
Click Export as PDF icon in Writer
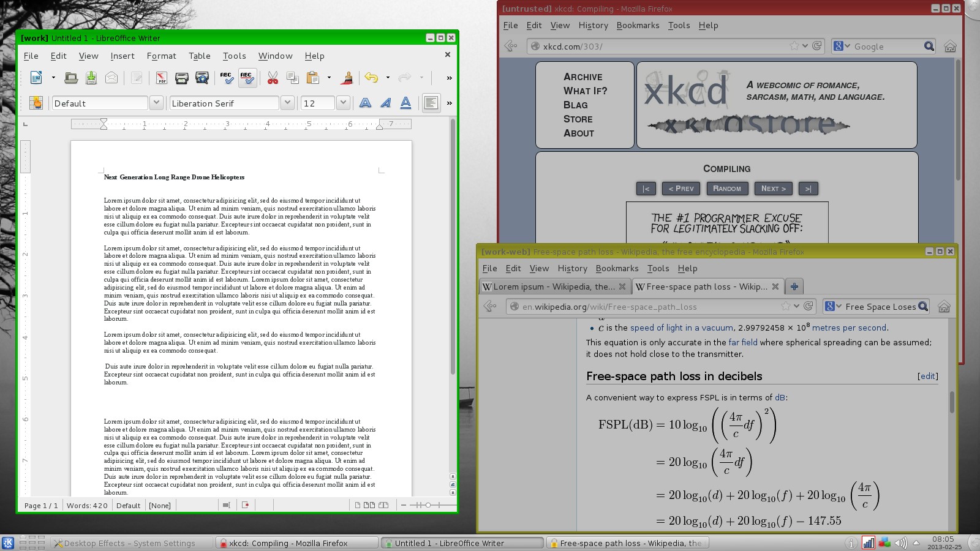coord(161,78)
